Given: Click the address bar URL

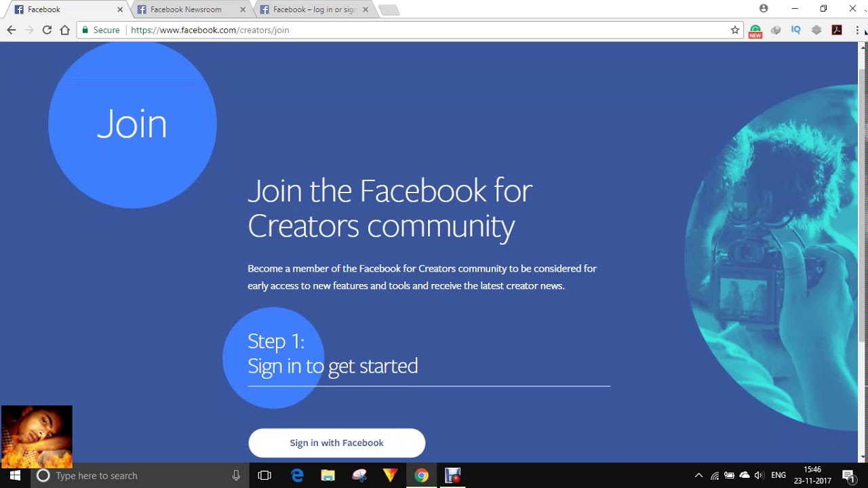Looking at the screenshot, I should click(210, 30).
